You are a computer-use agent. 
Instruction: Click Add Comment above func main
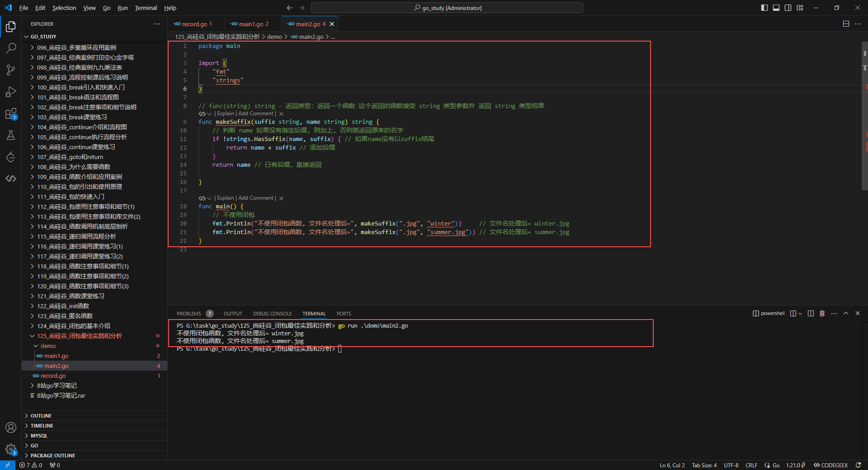pos(256,198)
